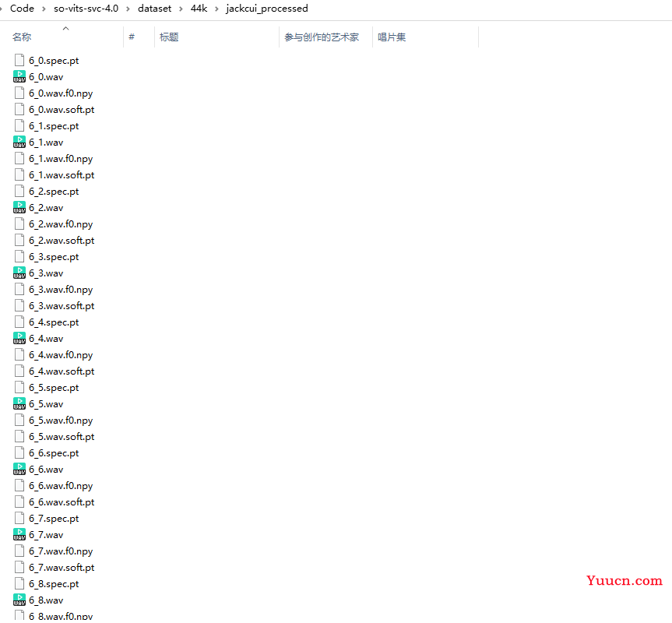
Task: Click the 6_0.spec.pt file icon
Action: point(19,61)
